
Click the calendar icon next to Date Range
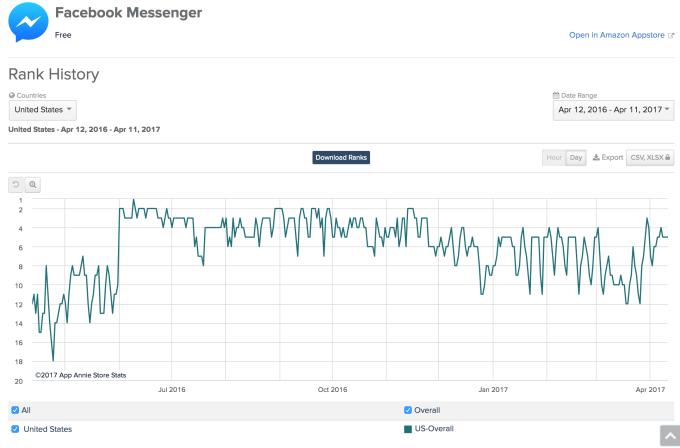pyautogui.click(x=556, y=95)
